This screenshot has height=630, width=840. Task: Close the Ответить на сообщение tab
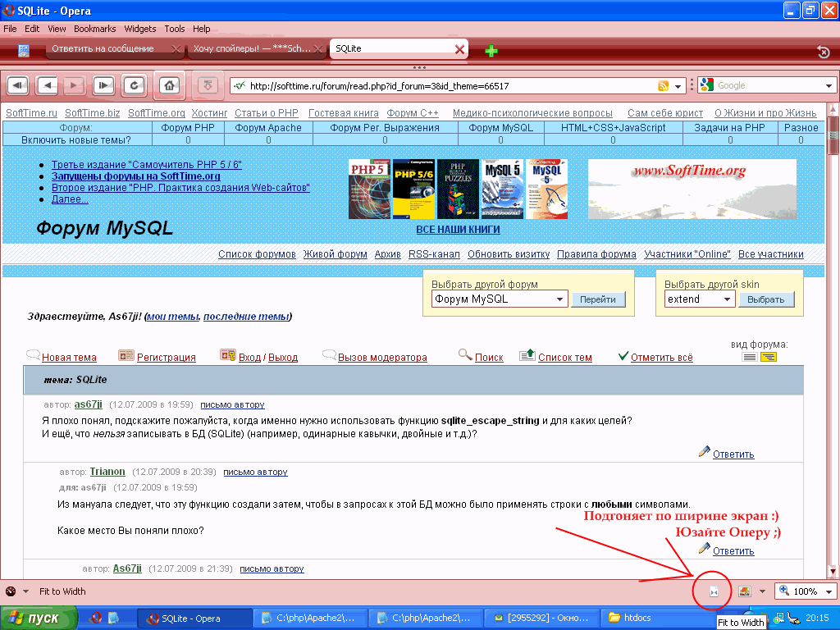tap(176, 49)
